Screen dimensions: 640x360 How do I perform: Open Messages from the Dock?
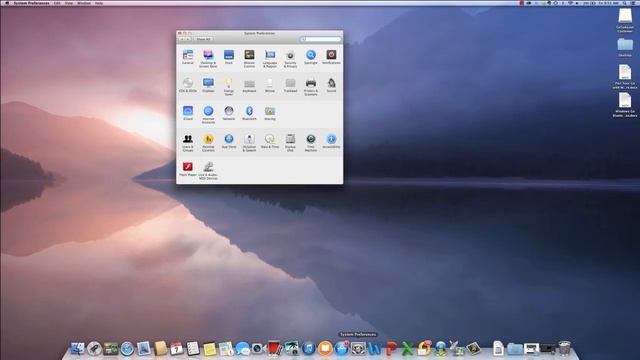(x=242, y=349)
